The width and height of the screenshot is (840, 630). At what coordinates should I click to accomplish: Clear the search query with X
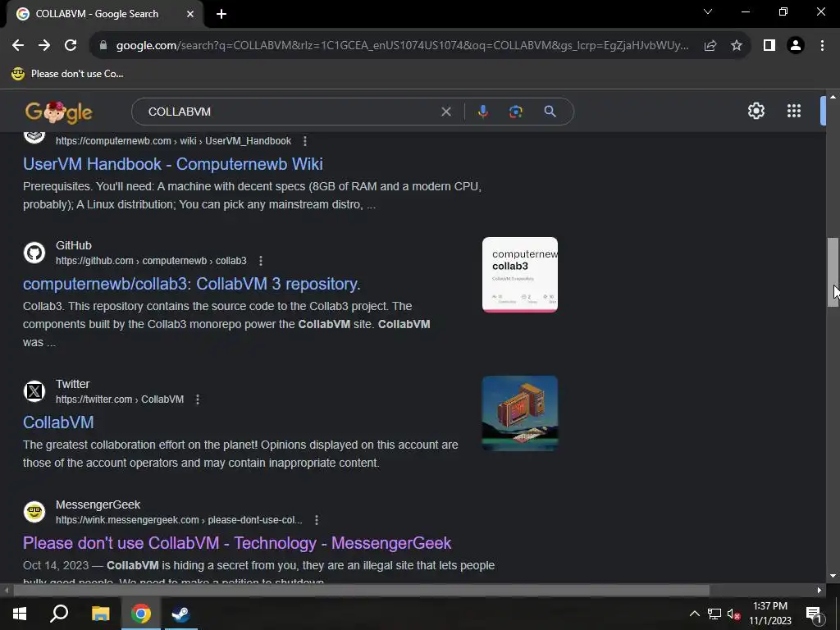445,112
